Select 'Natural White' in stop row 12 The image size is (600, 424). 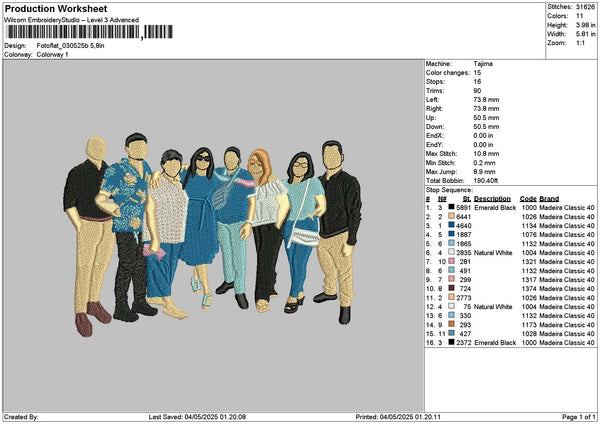tap(493, 307)
